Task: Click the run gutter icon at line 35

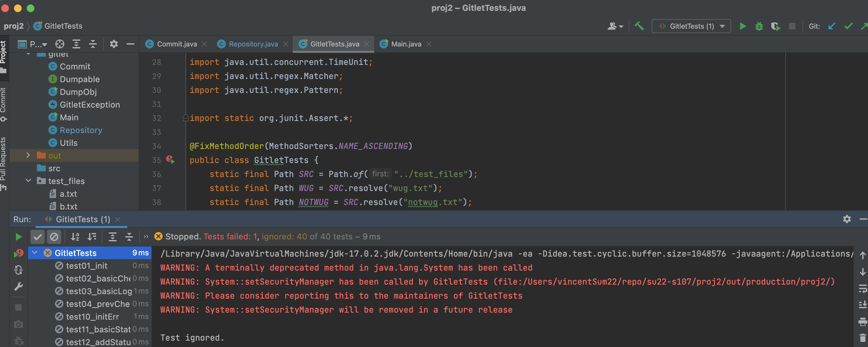Action: click(171, 160)
